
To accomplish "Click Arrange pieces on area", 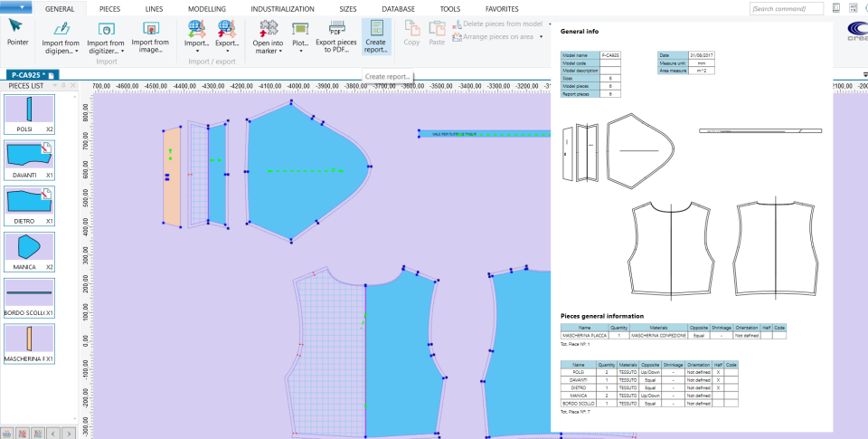I will 494,36.
